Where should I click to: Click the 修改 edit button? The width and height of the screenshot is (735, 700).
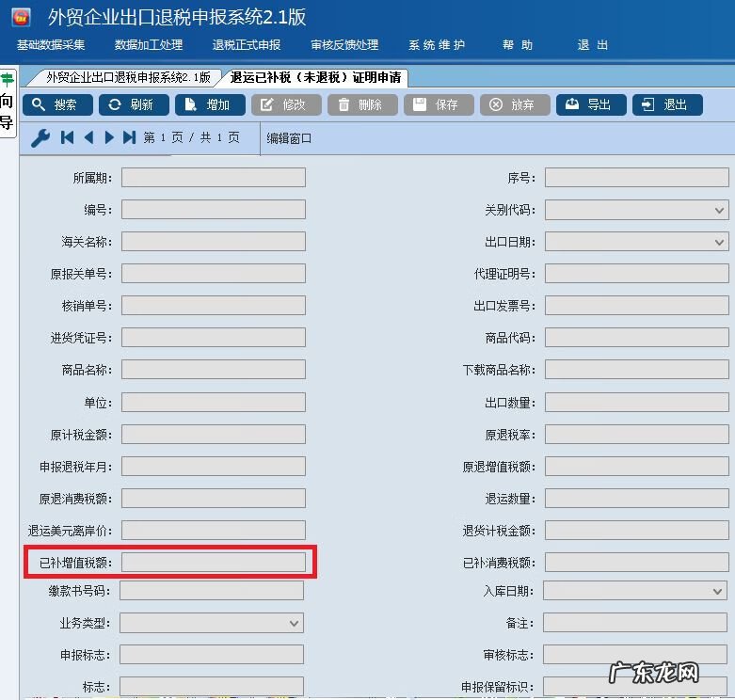pos(286,104)
